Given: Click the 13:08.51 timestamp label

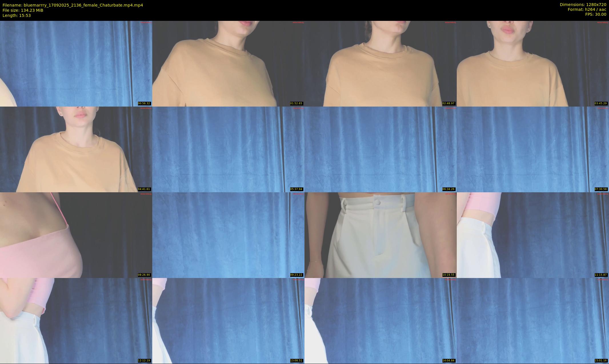Looking at the screenshot, I should click(x=296, y=361).
